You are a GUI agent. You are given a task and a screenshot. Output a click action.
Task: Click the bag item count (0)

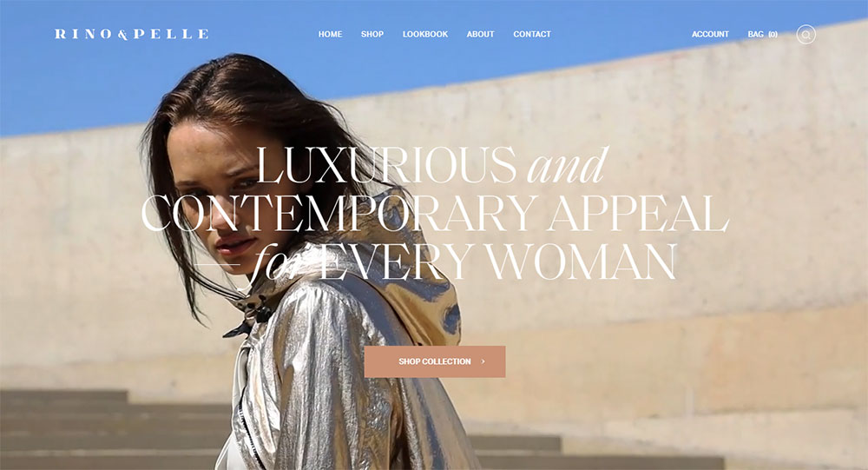(773, 35)
